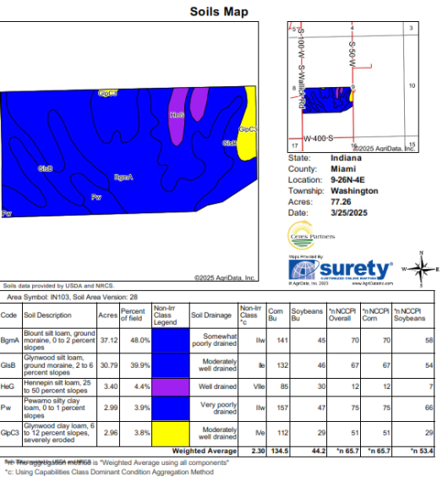Click the Soils Map title

(219, 12)
